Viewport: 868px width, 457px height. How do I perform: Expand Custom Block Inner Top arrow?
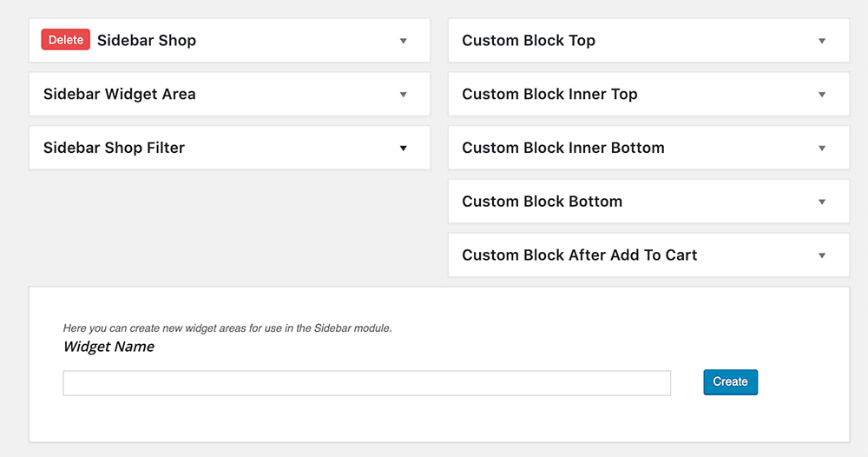pos(822,95)
